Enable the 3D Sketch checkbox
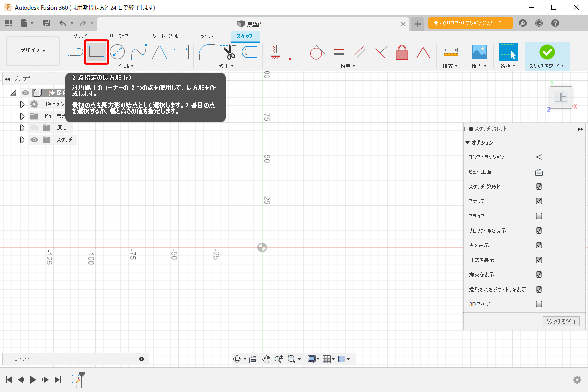588x392 pixels. click(539, 304)
